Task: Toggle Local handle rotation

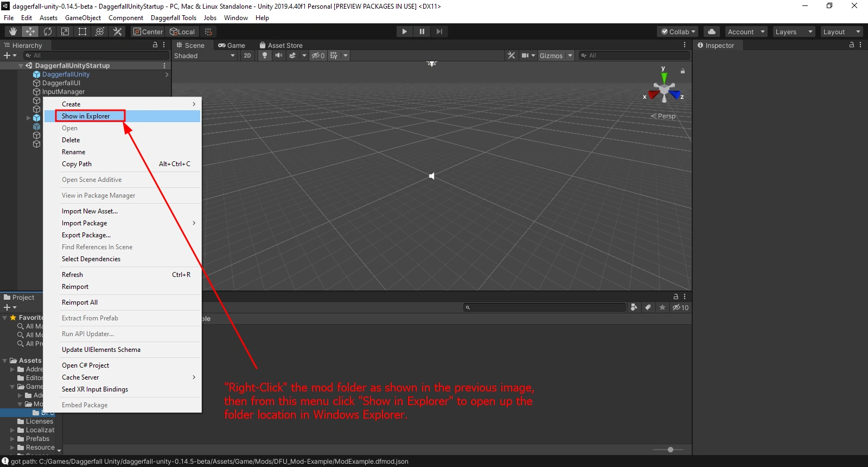Action: [182, 31]
